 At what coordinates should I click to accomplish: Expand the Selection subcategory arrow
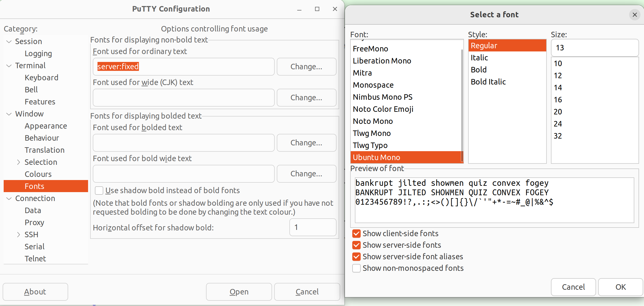(18, 162)
